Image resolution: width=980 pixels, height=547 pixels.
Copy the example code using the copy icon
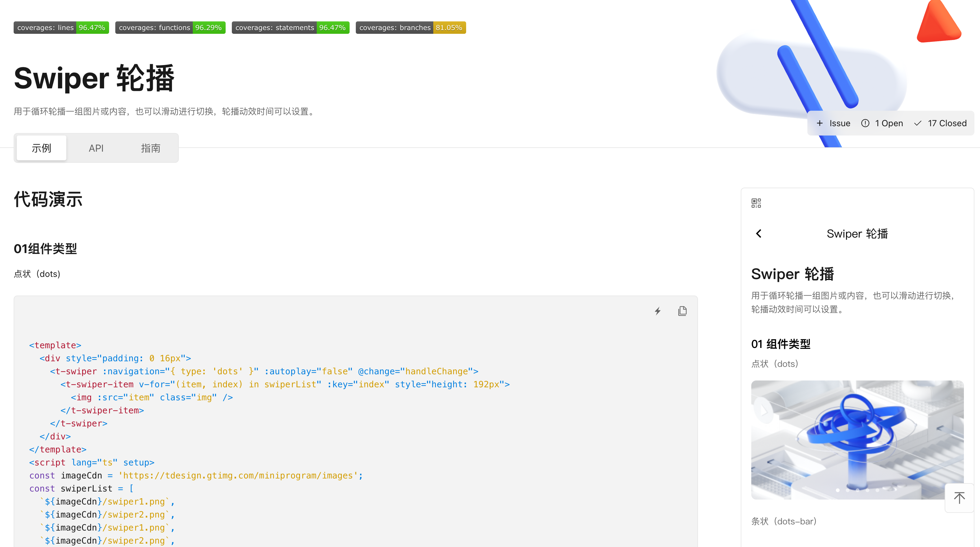(x=682, y=311)
